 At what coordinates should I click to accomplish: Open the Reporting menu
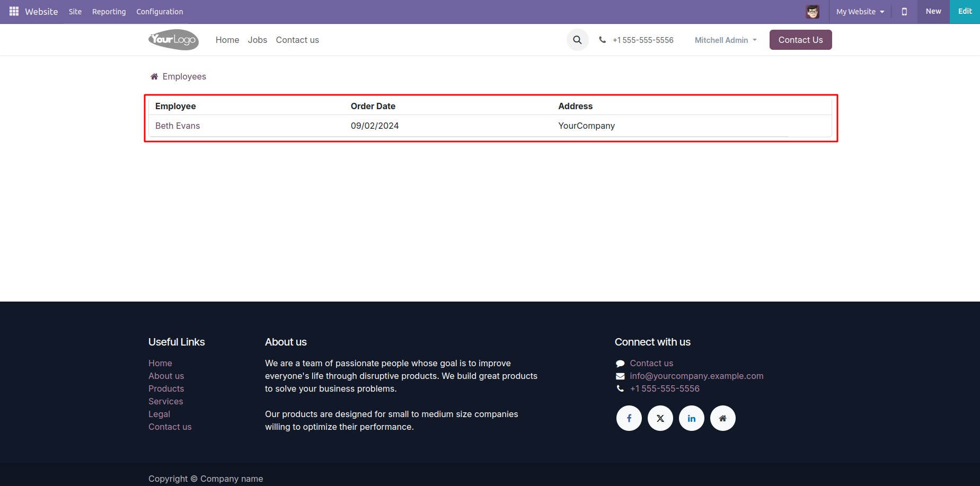pyautogui.click(x=109, y=12)
